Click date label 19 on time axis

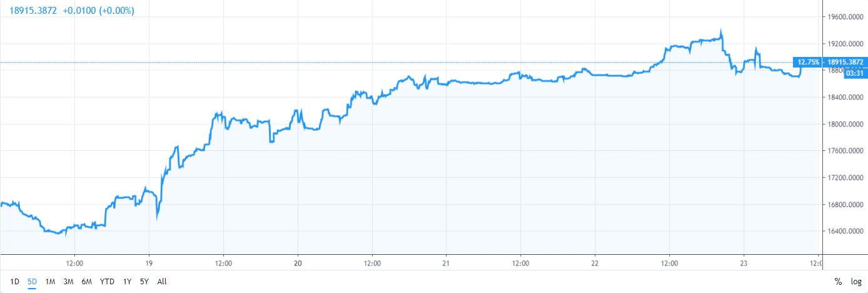[149, 263]
